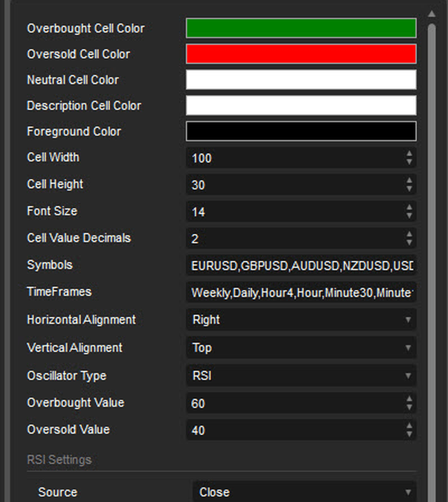Click the Symbols text field
The width and height of the screenshot is (448, 502).
pos(301,266)
